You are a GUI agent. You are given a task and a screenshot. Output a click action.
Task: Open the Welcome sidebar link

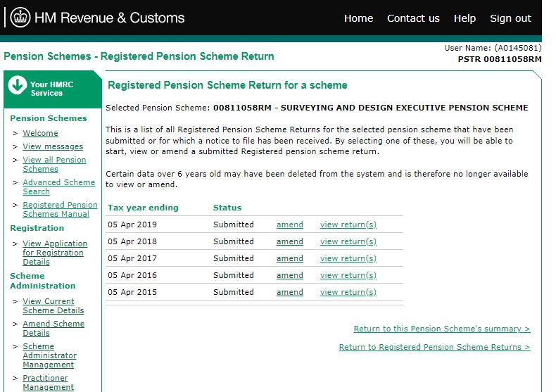pos(40,133)
